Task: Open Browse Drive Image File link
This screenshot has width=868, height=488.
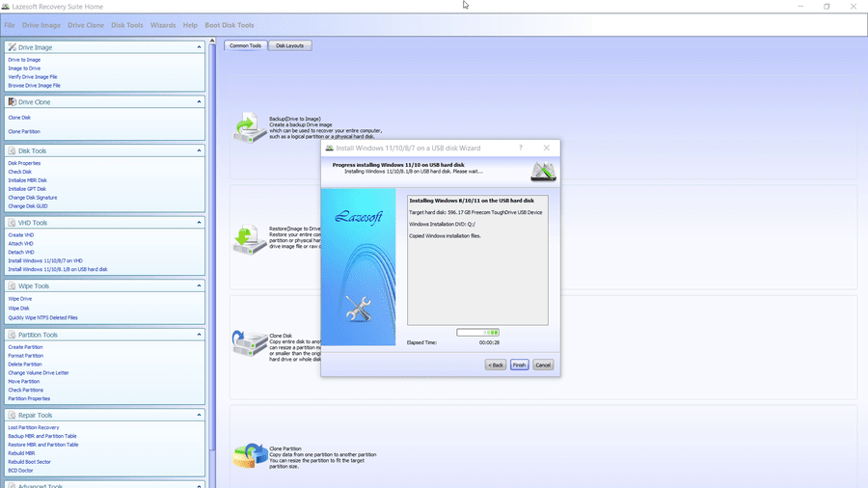Action: tap(35, 86)
